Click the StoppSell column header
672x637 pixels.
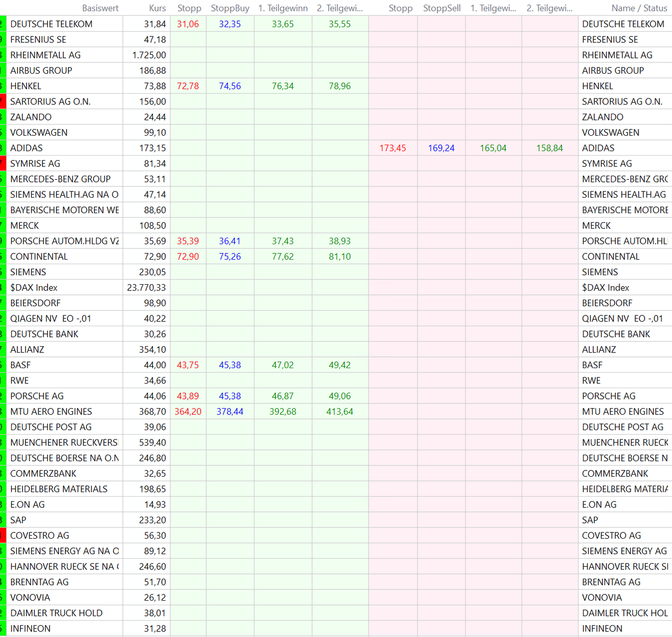[x=441, y=8]
